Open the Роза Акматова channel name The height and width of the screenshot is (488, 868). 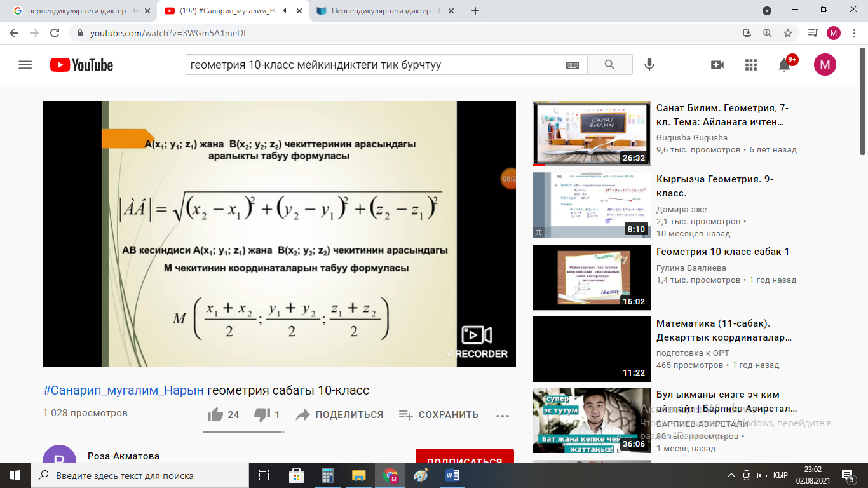(123, 456)
